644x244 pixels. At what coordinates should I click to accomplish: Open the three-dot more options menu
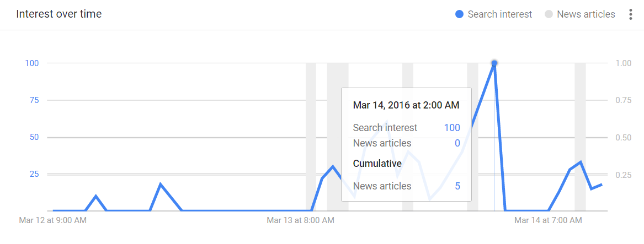coord(631,14)
